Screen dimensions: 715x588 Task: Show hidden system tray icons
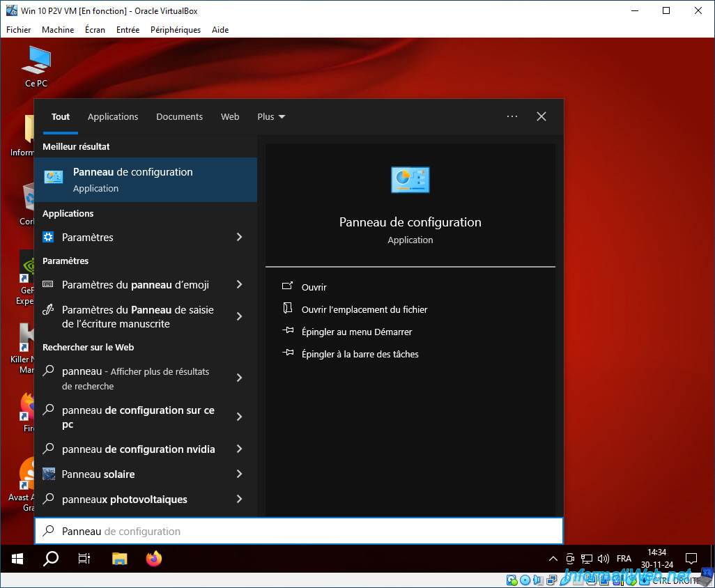[553, 558]
